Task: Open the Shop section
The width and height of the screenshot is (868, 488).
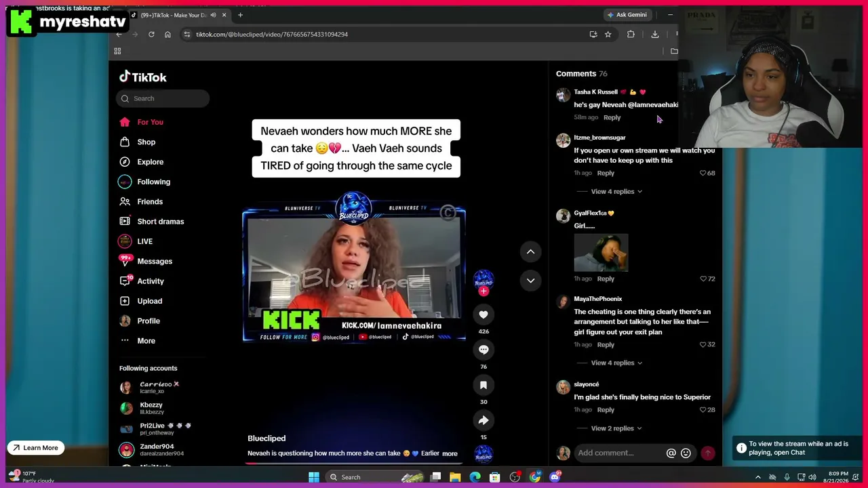Action: tap(138, 142)
